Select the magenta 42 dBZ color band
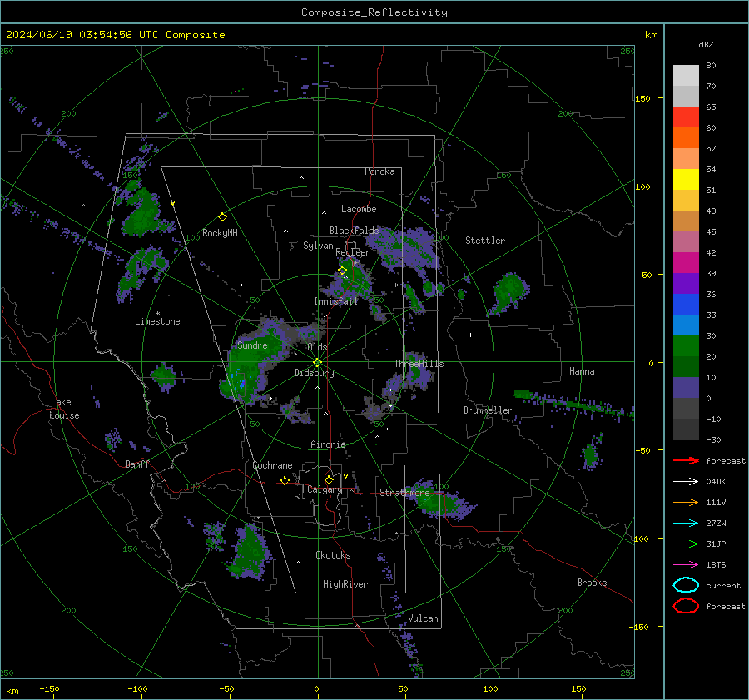 686,262
